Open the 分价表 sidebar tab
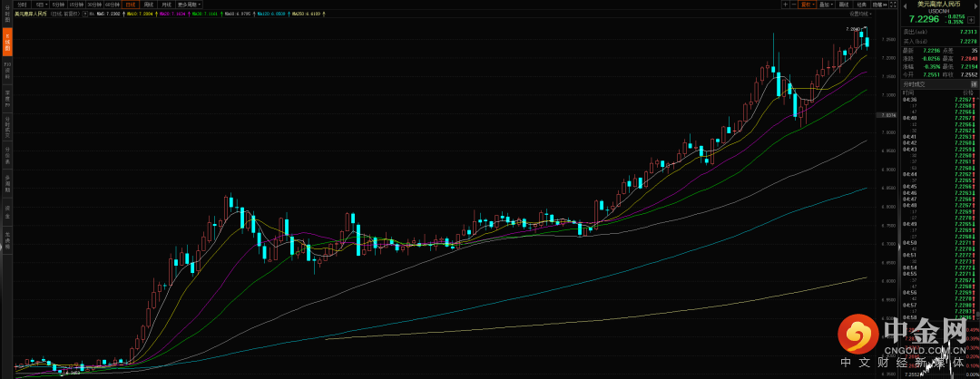 coord(7,154)
